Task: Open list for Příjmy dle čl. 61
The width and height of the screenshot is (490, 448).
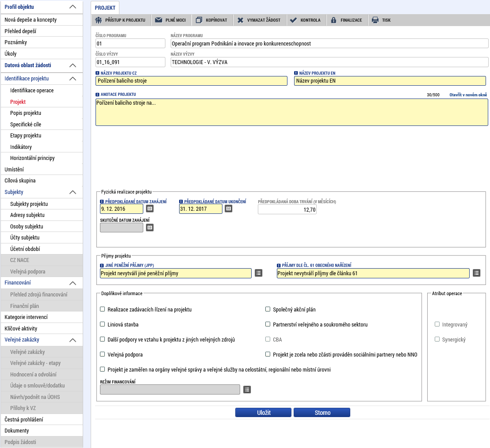Action: (476, 273)
